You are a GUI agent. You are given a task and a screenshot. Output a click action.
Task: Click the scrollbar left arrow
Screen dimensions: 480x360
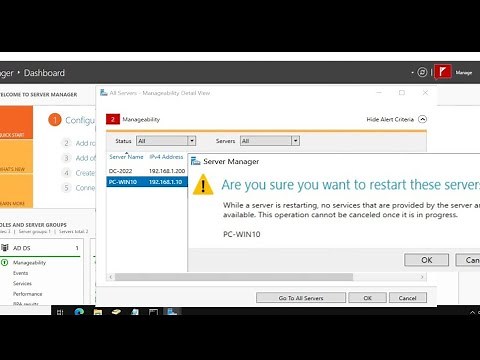(x=111, y=277)
